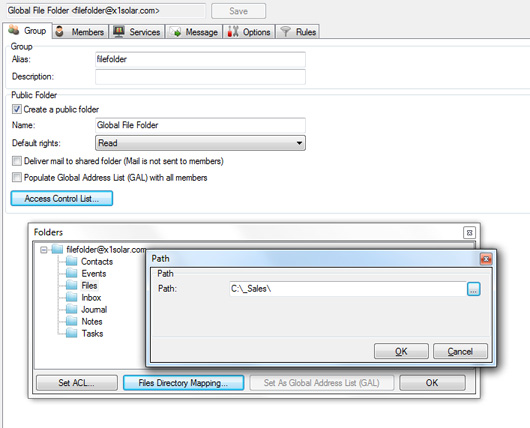
Task: Open the Services tab
Action: (x=137, y=32)
